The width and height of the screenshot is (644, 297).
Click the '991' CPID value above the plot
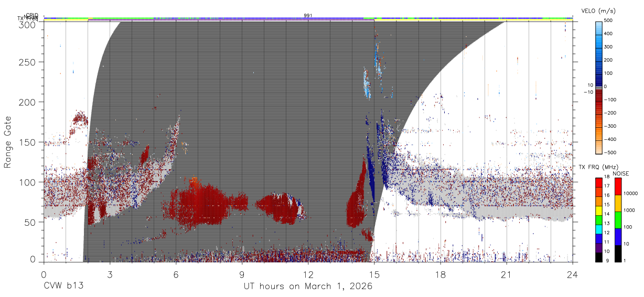coord(308,16)
